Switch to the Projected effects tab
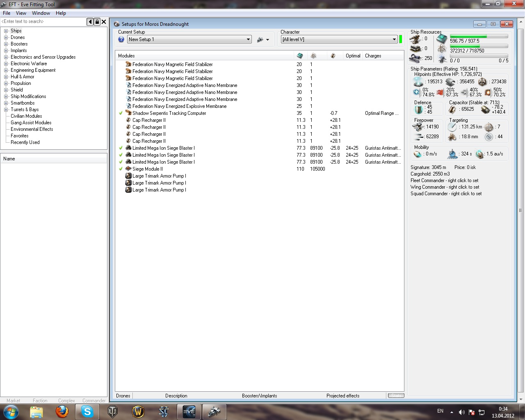 click(x=343, y=396)
